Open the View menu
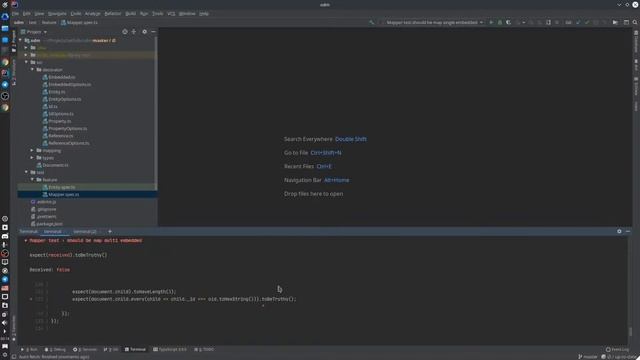640x360 pixels. tap(39, 13)
